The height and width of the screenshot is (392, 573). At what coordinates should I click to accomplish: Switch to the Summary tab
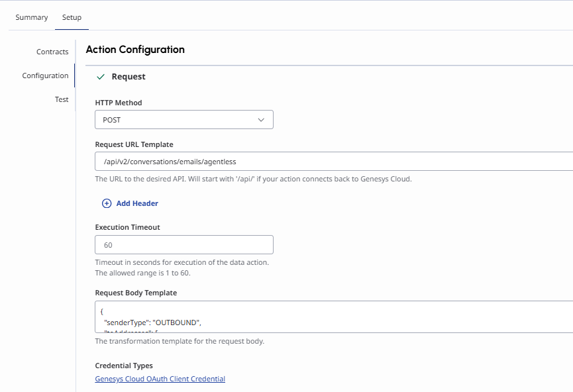[x=32, y=17]
